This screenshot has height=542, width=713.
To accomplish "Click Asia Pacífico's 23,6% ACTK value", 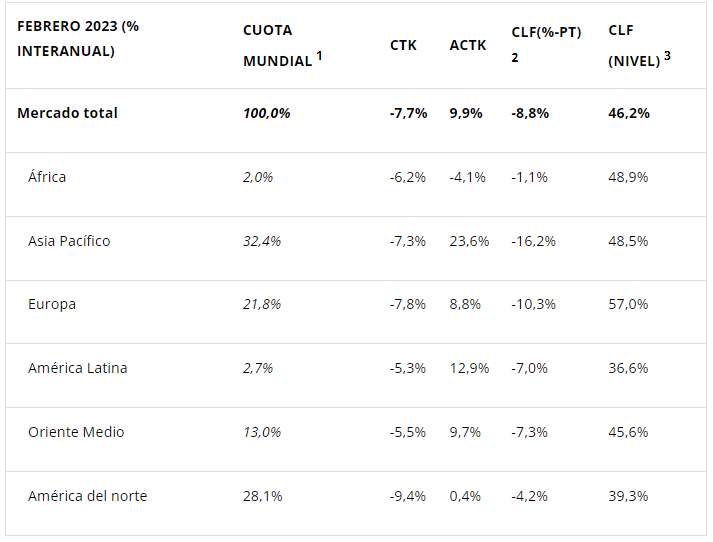I will [x=469, y=241].
